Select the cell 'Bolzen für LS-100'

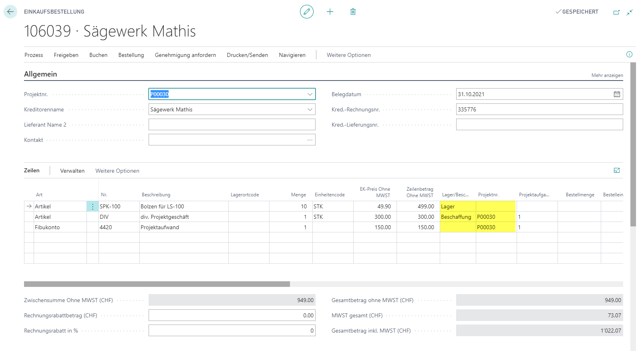tap(184, 206)
